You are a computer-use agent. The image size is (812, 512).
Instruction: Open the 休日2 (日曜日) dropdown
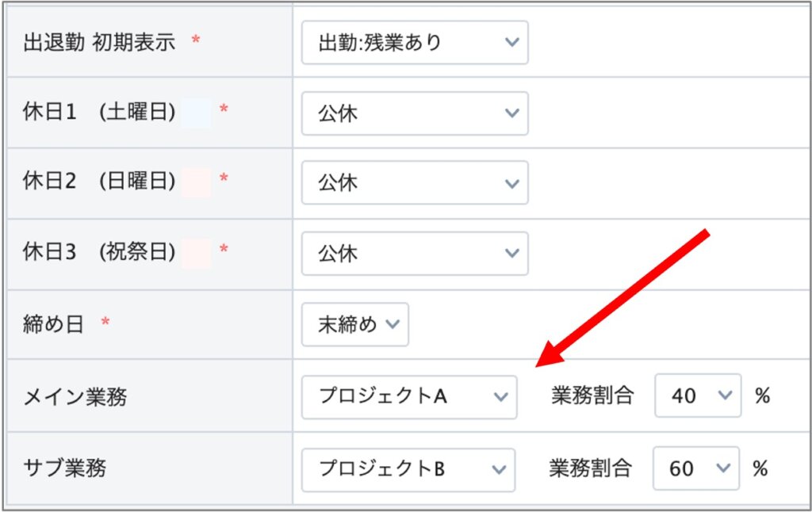point(414,183)
